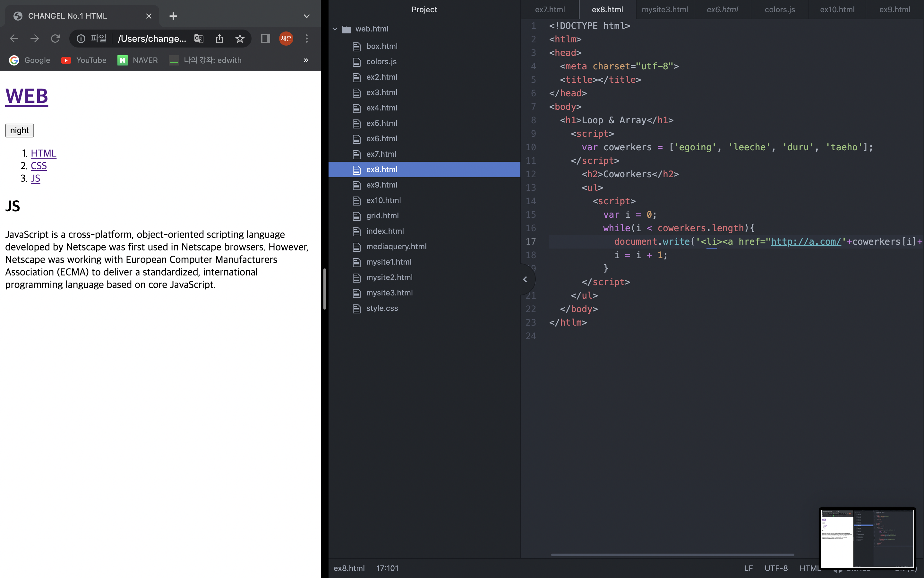
Task: Open the Google bookmark
Action: click(30, 60)
